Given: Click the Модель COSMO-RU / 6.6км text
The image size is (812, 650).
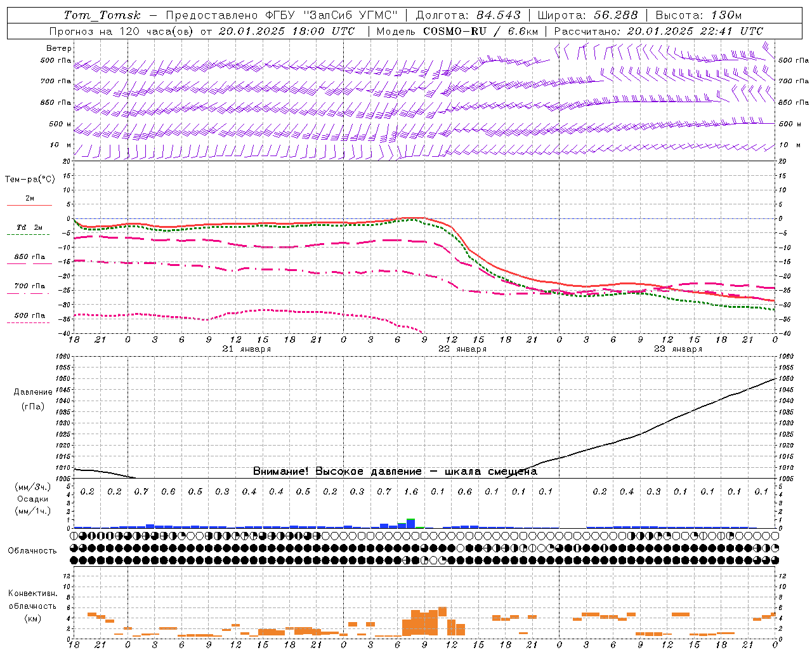Looking at the screenshot, I should [x=457, y=31].
